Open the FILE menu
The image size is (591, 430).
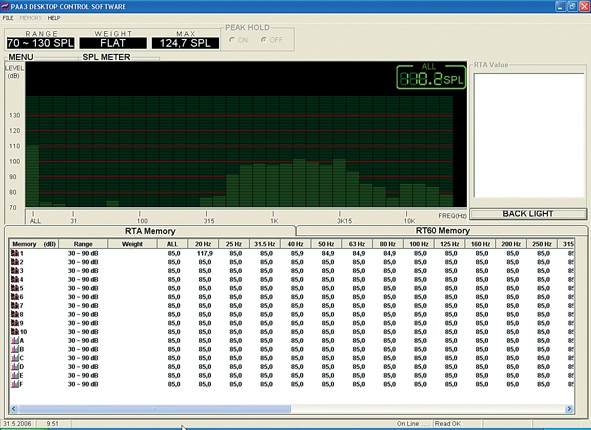click(x=8, y=18)
